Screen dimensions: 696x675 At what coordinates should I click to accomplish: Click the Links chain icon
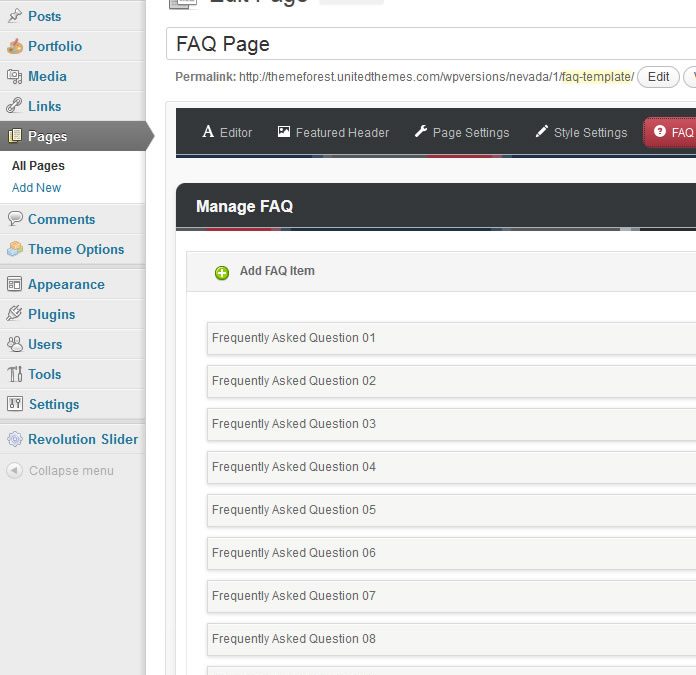[15, 106]
